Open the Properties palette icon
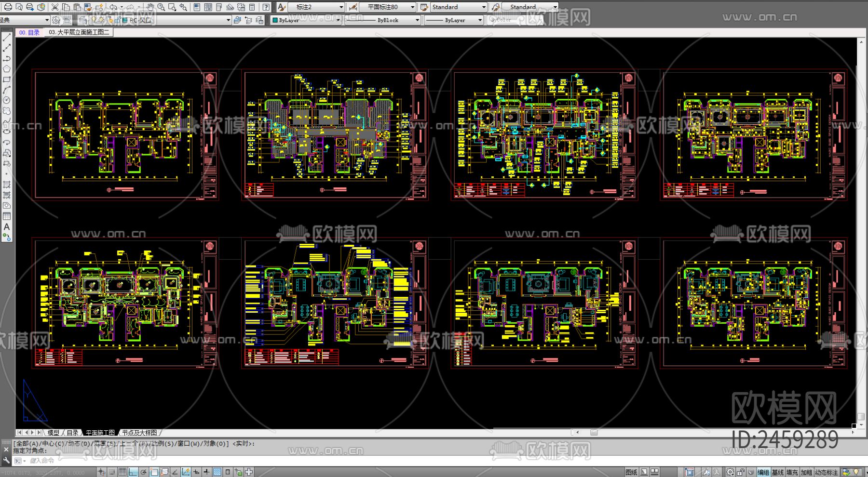868x477 pixels. [197, 7]
